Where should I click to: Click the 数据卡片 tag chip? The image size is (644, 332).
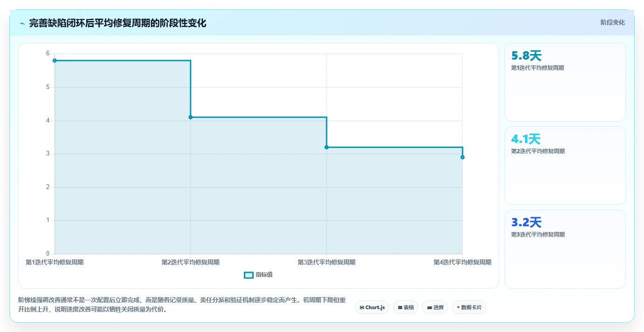tap(469, 307)
